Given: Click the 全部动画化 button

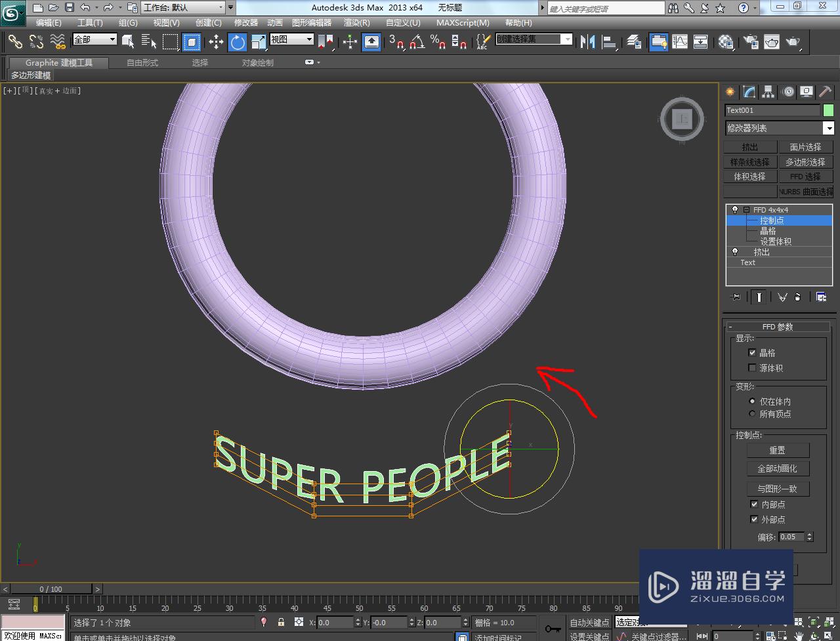Looking at the screenshot, I should 778,468.
